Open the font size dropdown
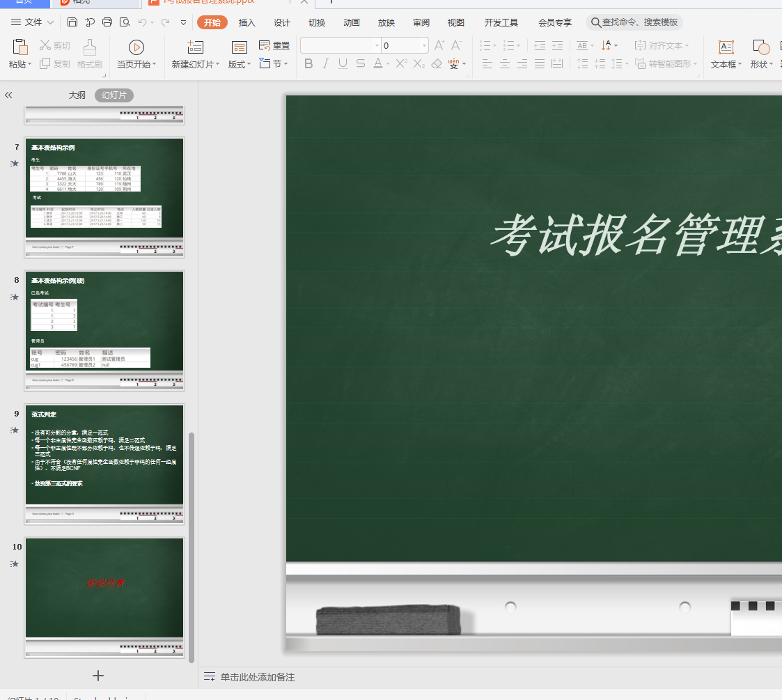Image resolution: width=782 pixels, height=700 pixels. (x=424, y=45)
